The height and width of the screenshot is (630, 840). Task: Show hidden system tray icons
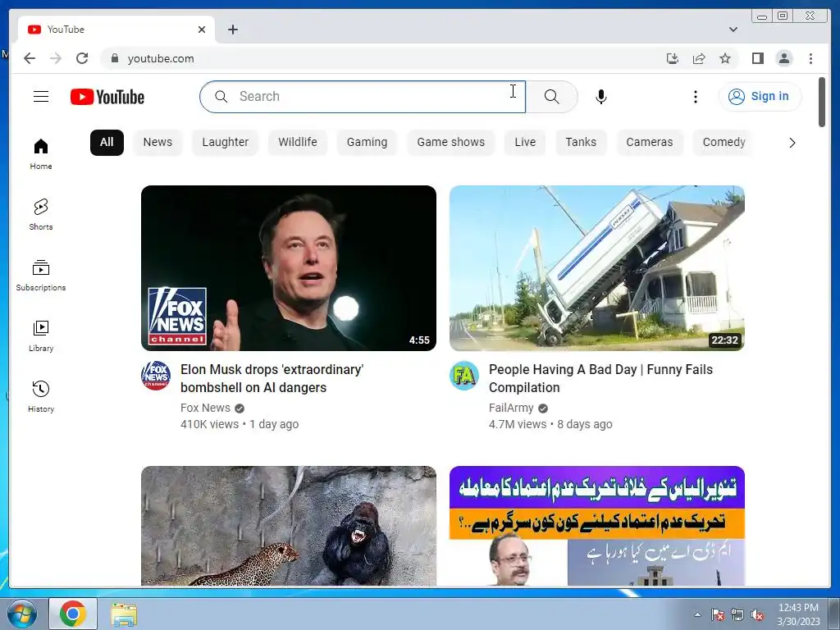click(697, 614)
